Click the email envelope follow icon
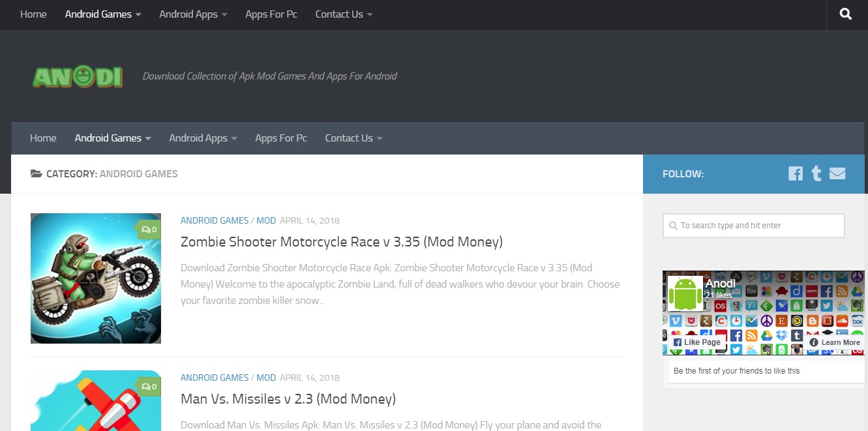The width and height of the screenshot is (868, 431). 837,173
